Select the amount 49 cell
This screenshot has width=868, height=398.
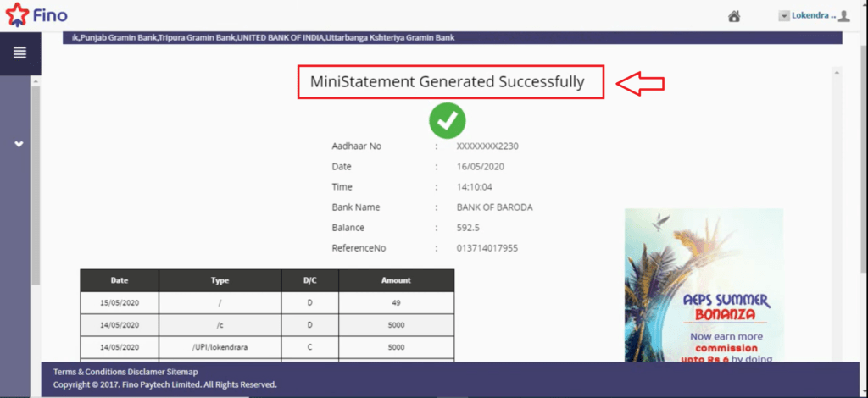point(397,303)
